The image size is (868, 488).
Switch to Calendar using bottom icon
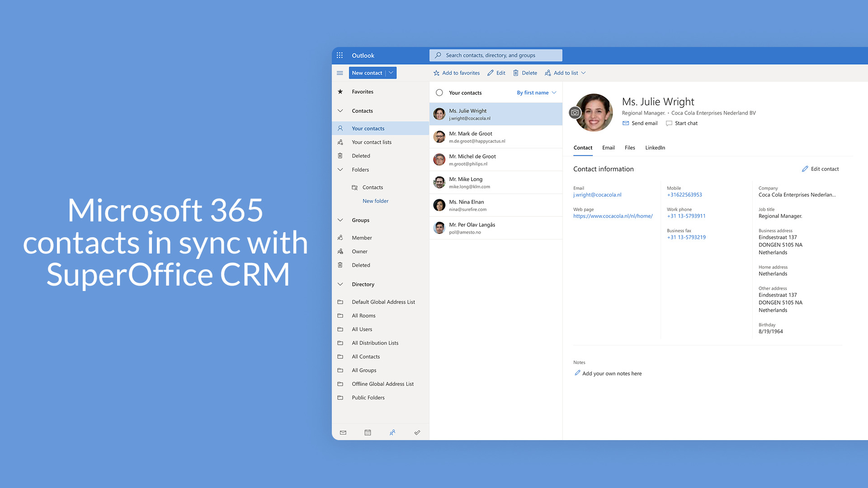(x=368, y=432)
